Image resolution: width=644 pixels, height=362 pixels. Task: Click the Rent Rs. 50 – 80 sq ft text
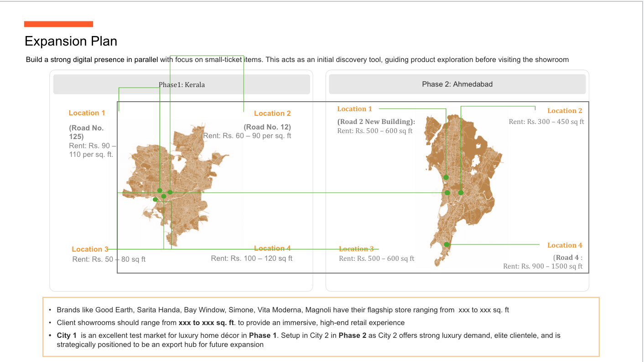[x=109, y=259]
